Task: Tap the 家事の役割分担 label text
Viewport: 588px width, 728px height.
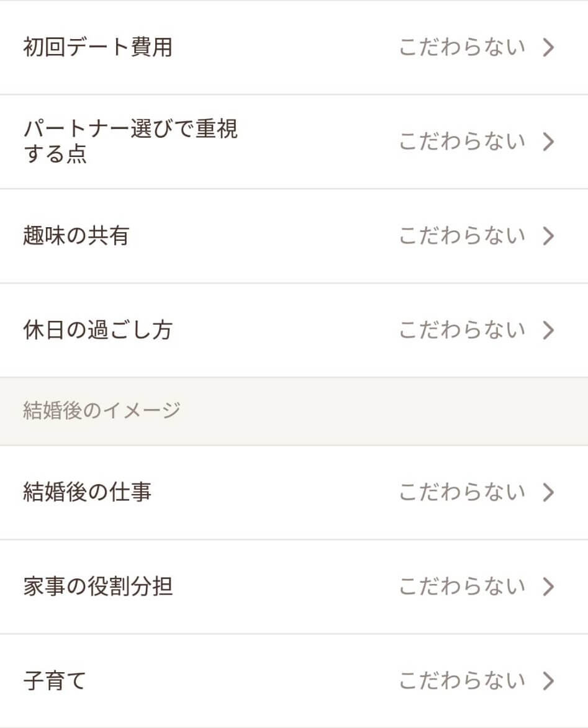Action: pyautogui.click(x=97, y=586)
